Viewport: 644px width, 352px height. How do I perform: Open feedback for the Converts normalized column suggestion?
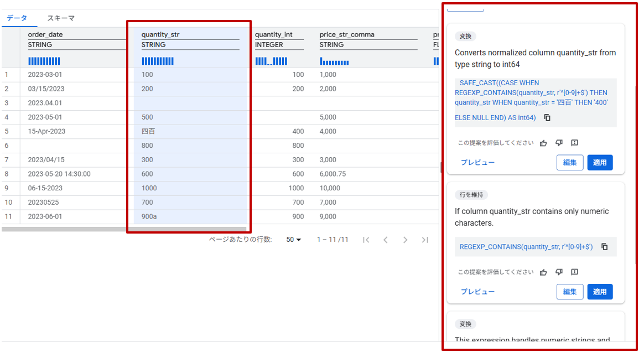click(575, 143)
